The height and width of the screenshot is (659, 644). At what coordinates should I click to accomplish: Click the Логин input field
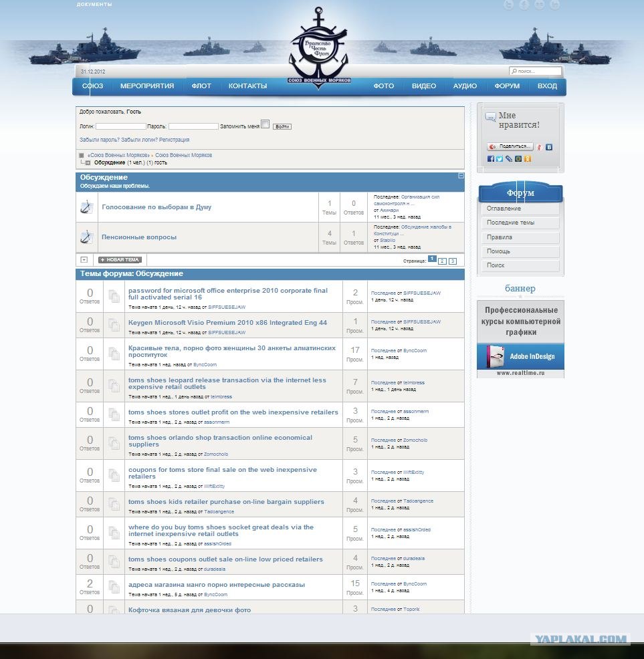tap(120, 126)
